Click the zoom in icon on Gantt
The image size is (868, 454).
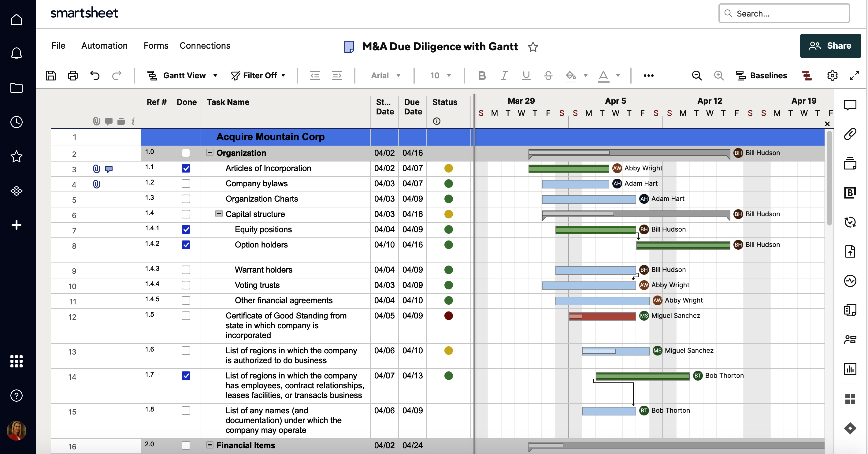(x=719, y=75)
